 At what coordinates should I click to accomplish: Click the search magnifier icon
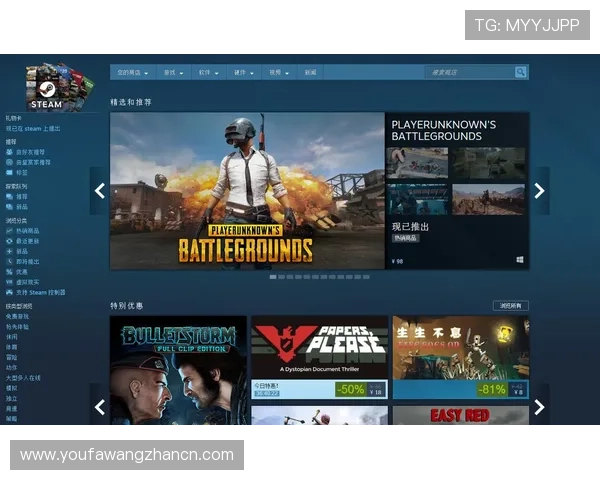[520, 72]
